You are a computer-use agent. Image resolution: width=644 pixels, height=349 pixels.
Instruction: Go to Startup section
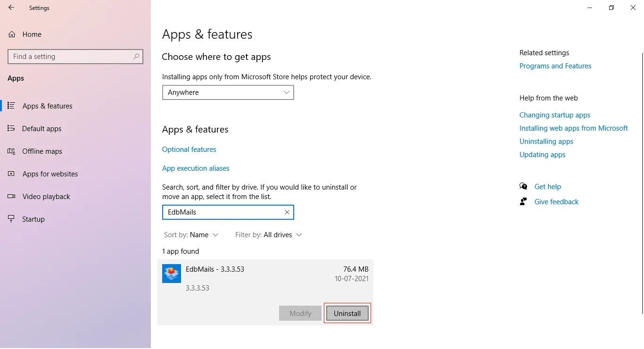click(x=75, y=219)
